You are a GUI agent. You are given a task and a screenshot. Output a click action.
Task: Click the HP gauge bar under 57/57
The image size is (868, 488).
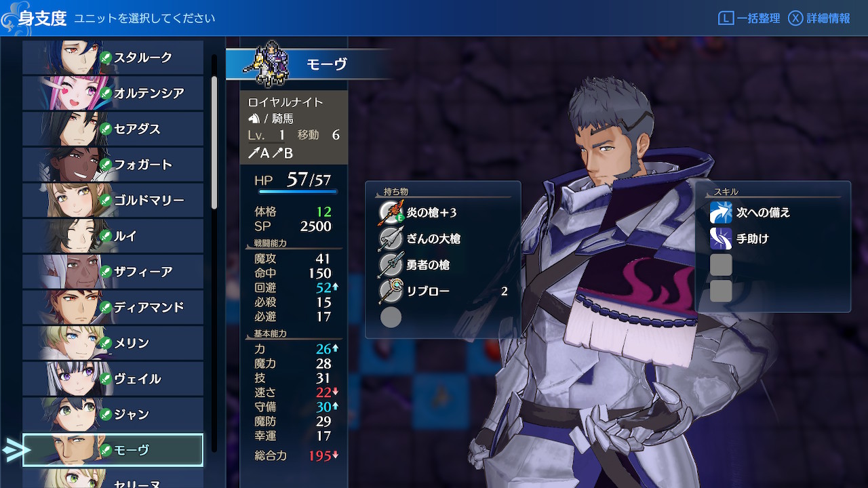(x=298, y=192)
